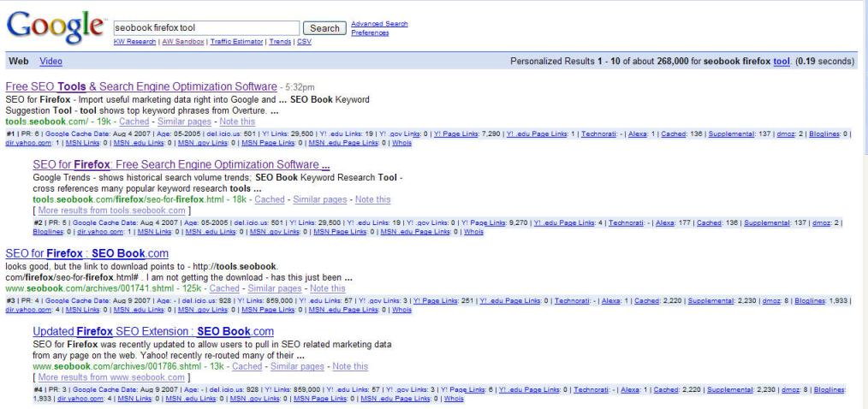
Task: Focus the search box containing 'seobook firefox tool'
Action: 206,27
